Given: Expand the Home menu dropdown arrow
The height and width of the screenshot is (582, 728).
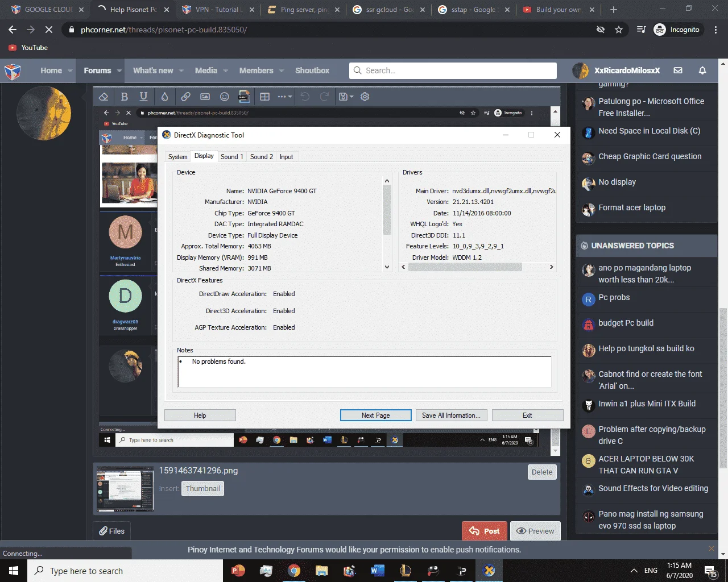Looking at the screenshot, I should (x=70, y=71).
